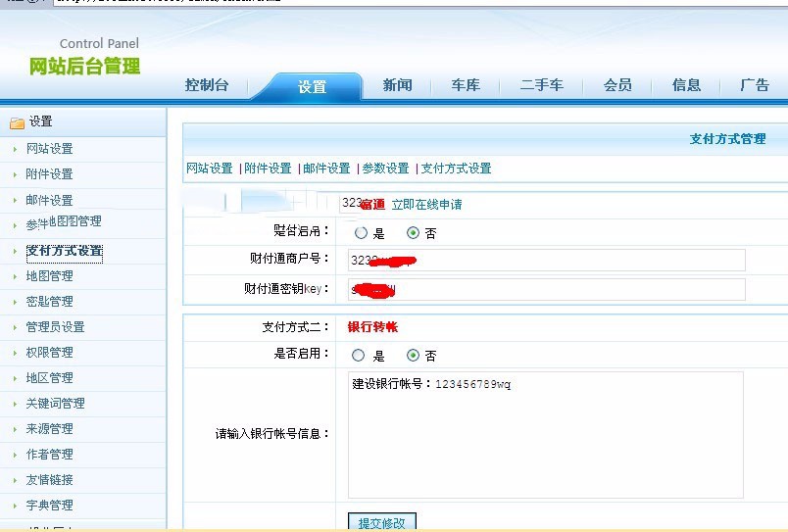Click the 支付方式管理 page heading
The image size is (788, 532).
[727, 139]
